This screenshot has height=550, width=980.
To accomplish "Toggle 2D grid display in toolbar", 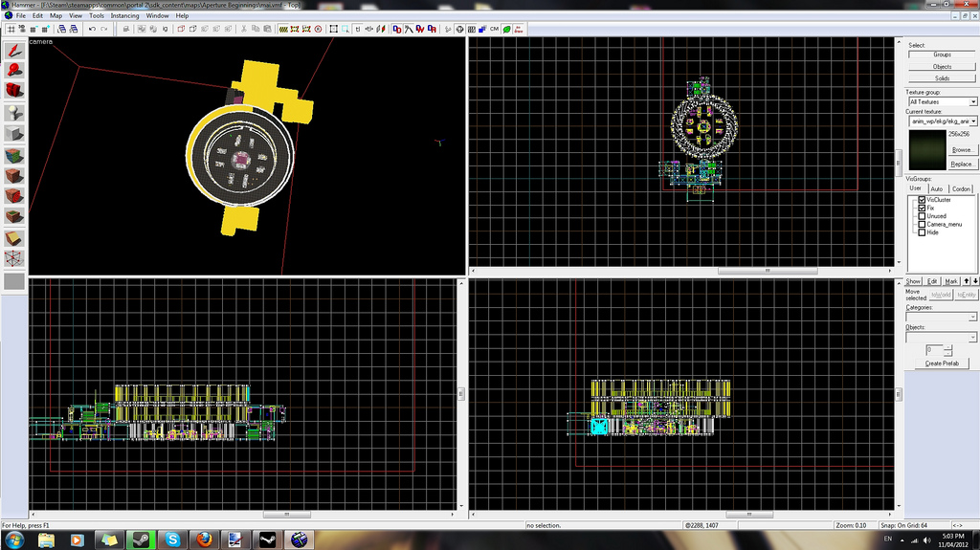I will (11, 30).
